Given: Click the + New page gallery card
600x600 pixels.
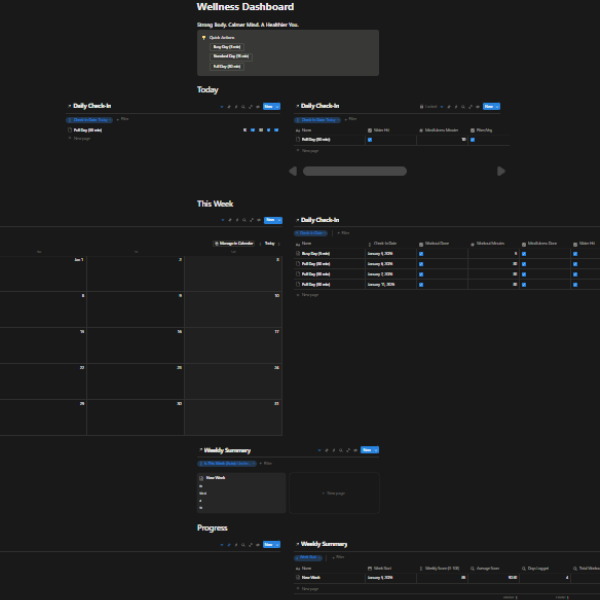Looking at the screenshot, I should (x=335, y=493).
